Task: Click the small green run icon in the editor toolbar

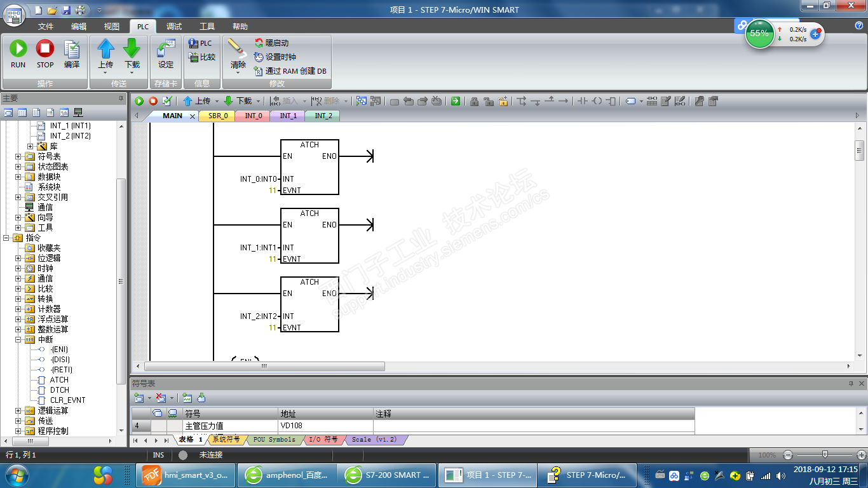Action: coord(139,101)
